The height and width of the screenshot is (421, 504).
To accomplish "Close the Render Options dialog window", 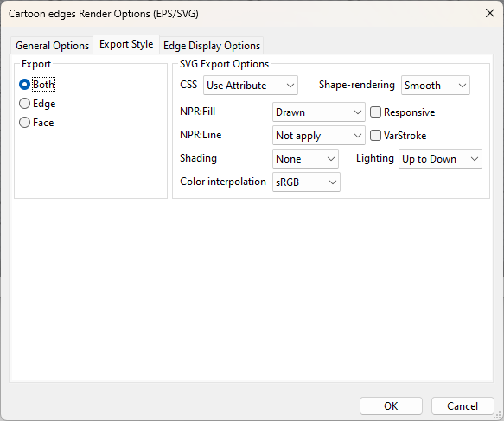I will click(490, 13).
